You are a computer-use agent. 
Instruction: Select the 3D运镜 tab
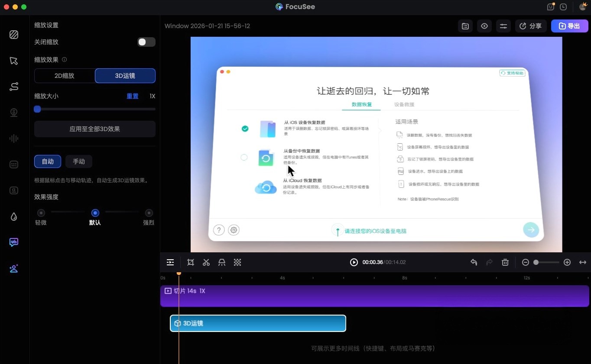(x=125, y=76)
